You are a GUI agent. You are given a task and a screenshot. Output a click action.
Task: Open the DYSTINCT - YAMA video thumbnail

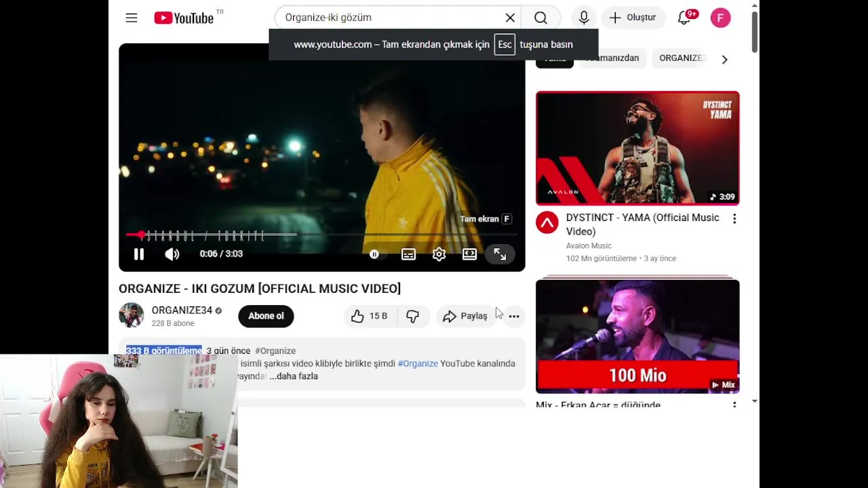tap(637, 148)
